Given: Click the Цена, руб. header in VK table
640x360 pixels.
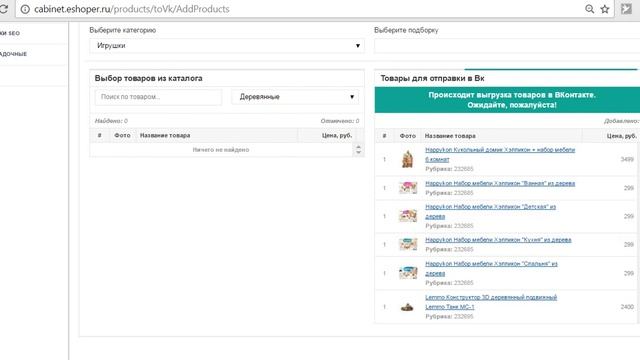Looking at the screenshot, I should 622,136.
